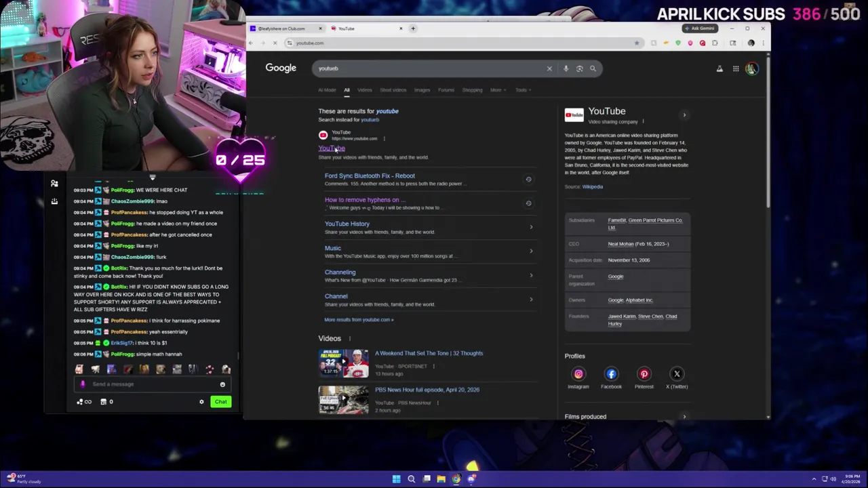Open Windows Start menu
868x488 pixels.
pyautogui.click(x=396, y=479)
